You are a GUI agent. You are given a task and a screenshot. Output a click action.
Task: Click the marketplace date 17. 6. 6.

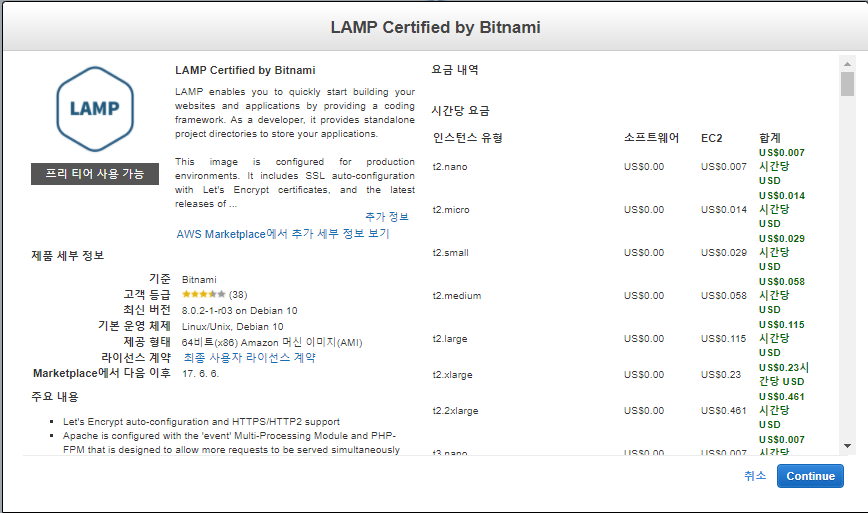click(200, 374)
